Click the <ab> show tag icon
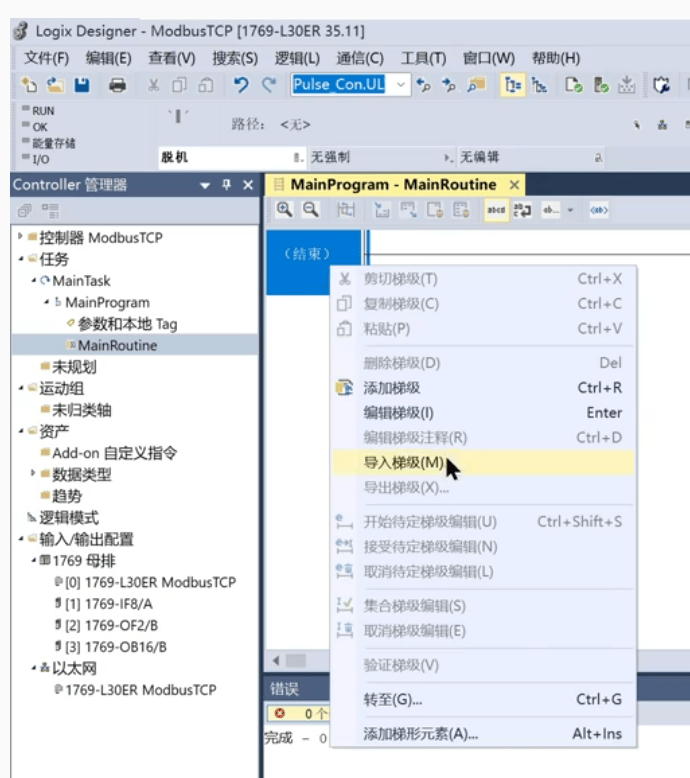 click(x=599, y=210)
